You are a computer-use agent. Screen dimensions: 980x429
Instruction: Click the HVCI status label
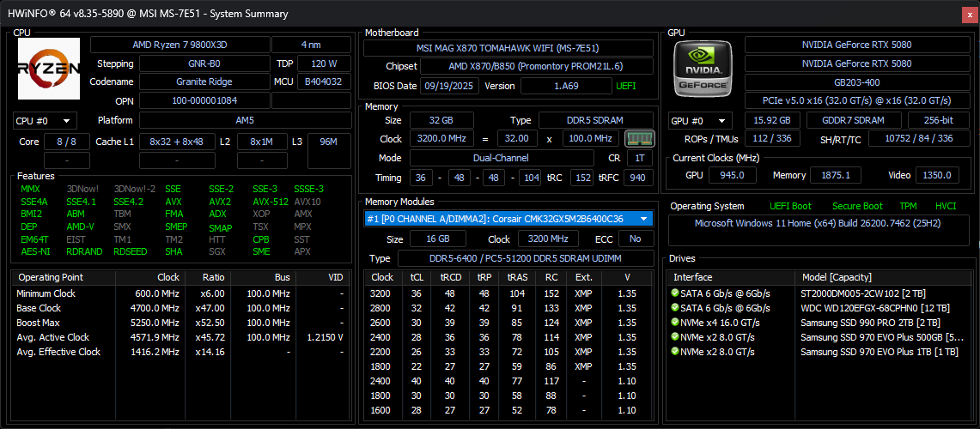(x=946, y=206)
